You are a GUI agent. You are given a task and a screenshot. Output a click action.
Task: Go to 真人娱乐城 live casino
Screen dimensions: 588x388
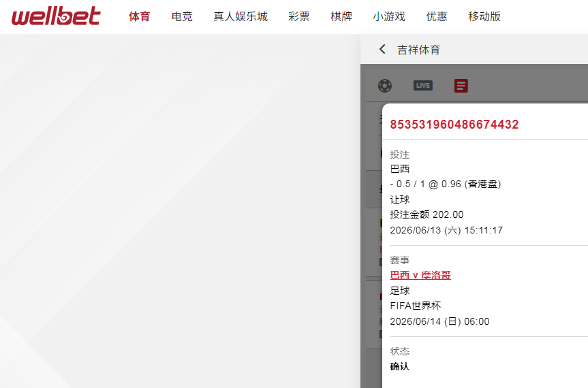[241, 16]
